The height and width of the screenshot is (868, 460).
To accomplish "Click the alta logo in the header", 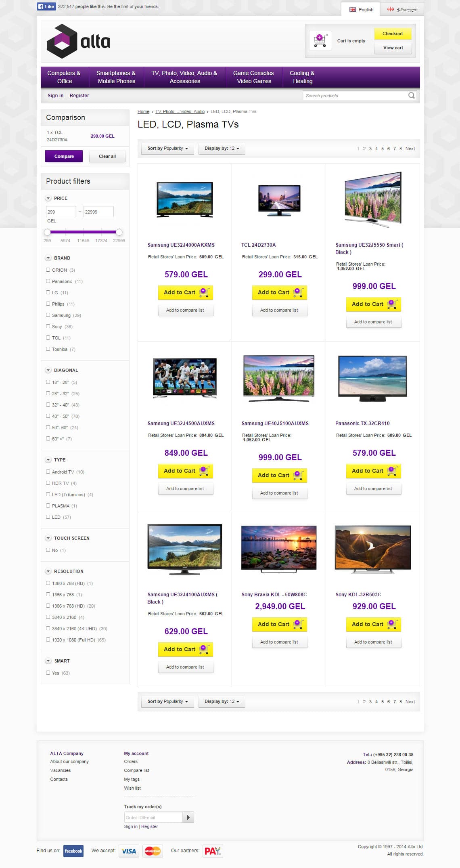I will pos(78,41).
